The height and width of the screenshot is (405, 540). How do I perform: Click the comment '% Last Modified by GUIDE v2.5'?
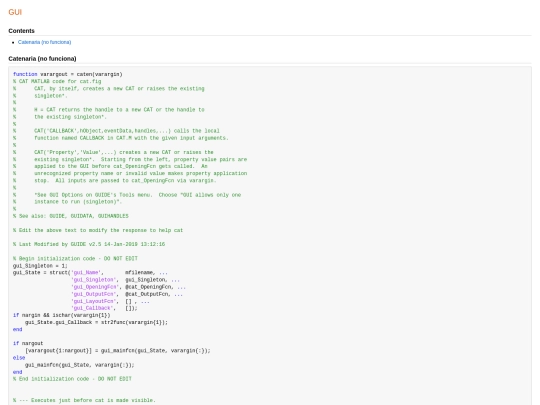[x=89, y=244]
